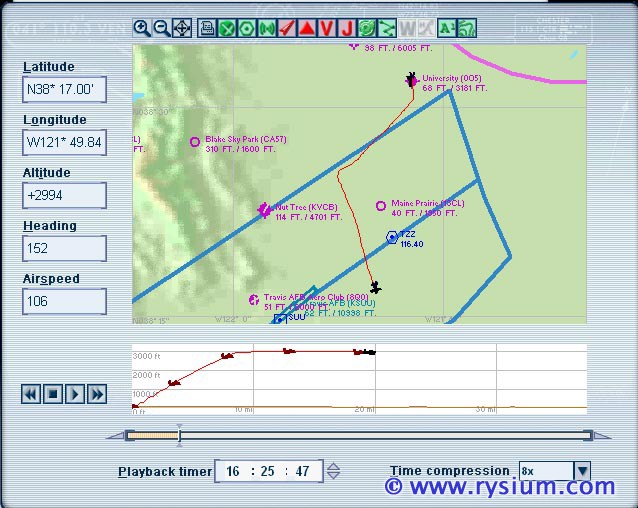Toggle the VOR hexagon layer icon

click(247, 28)
